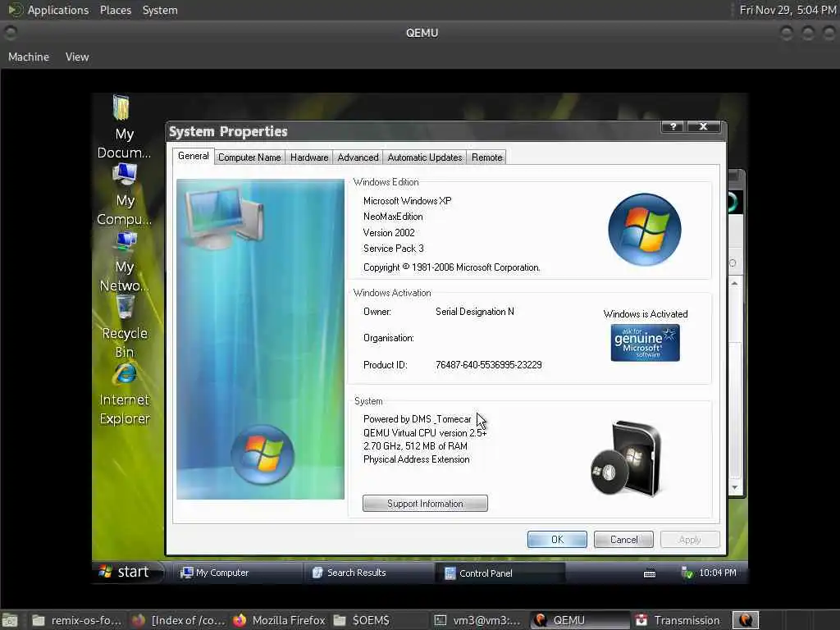Click scroll down arrow in background window
840x630 pixels.
click(x=734, y=487)
